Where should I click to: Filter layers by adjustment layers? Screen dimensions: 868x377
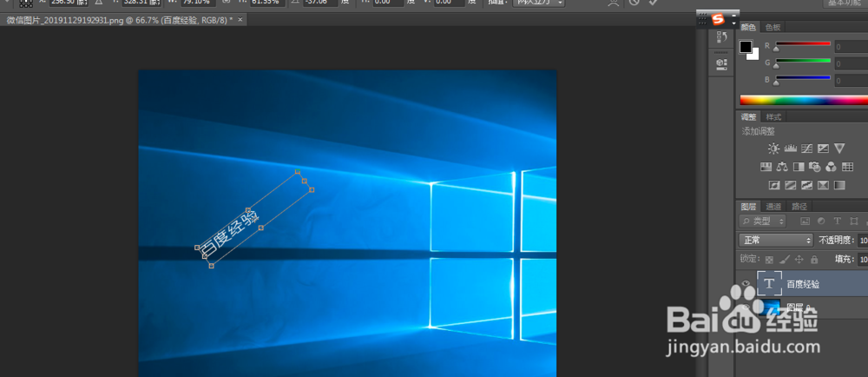[821, 221]
